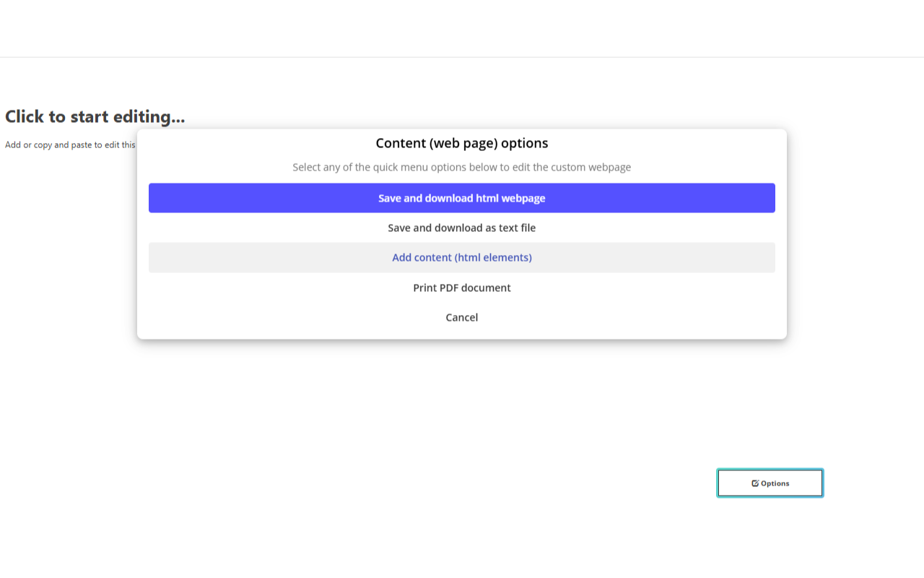
Task: Close the quick menu using Cancel
Action: (x=462, y=317)
